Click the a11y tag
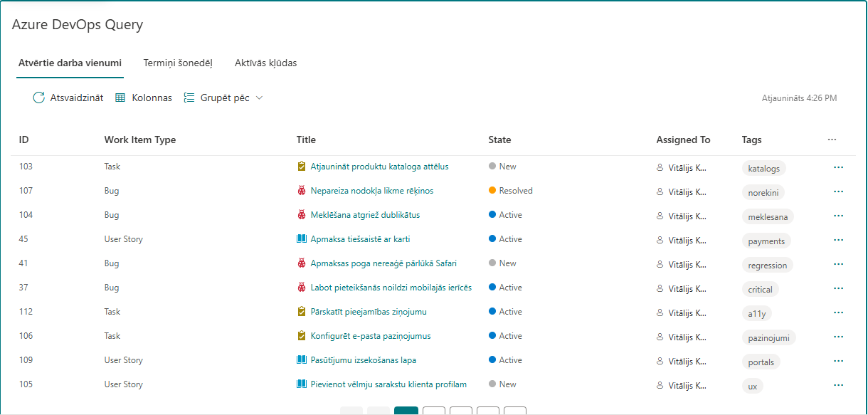 756,314
